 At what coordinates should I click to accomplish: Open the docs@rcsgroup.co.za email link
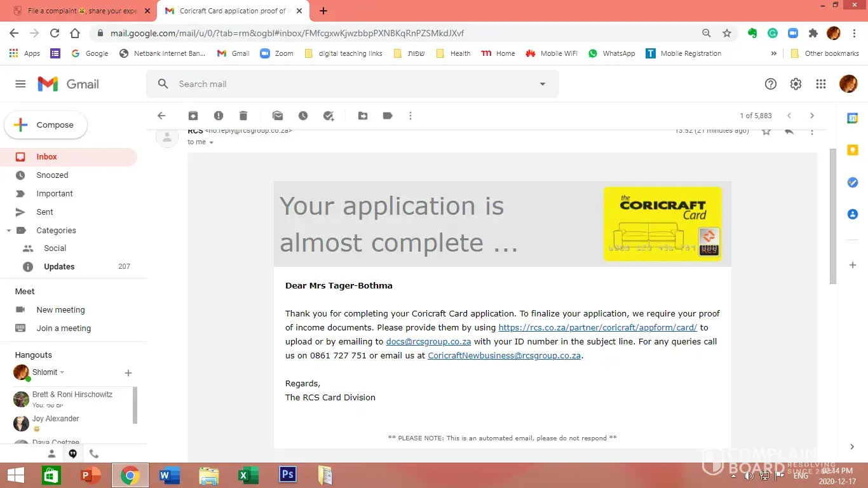pos(428,342)
